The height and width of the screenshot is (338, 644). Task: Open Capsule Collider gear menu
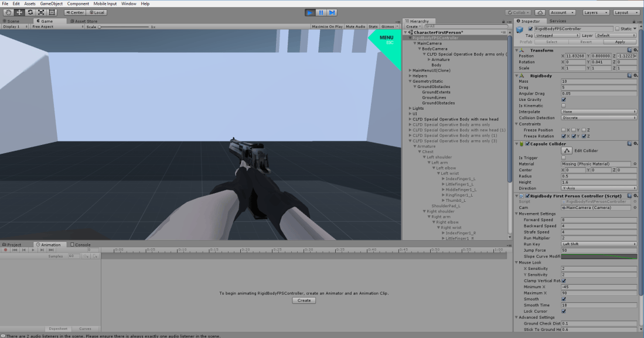point(635,144)
